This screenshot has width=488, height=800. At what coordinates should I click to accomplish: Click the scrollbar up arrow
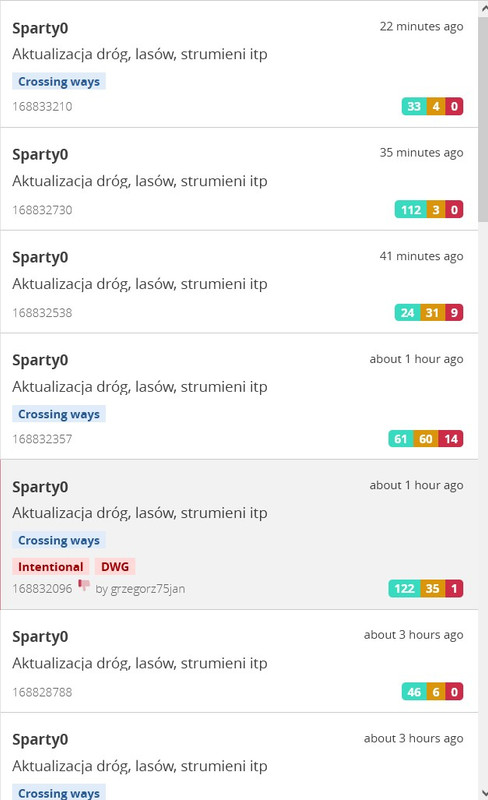point(483,8)
